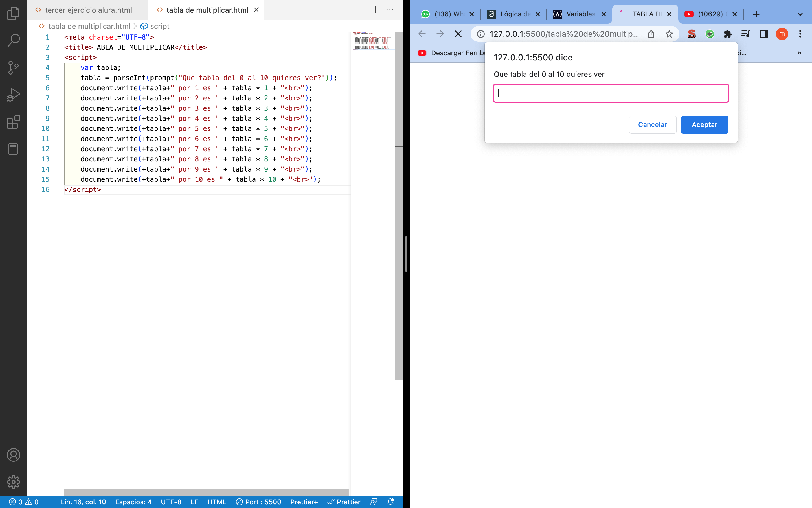Click the tabla de multiplicar.html breadcrumb
Viewport: 812px width, 508px height.
pos(89,26)
